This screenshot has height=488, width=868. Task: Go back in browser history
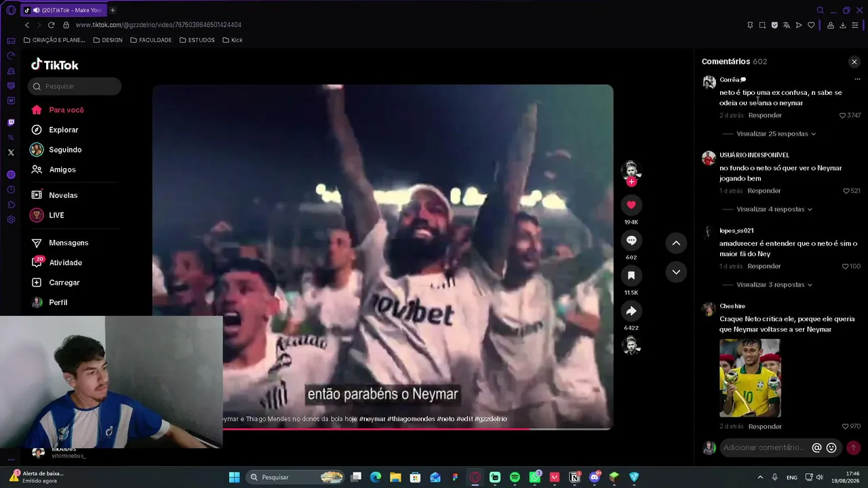(x=27, y=25)
